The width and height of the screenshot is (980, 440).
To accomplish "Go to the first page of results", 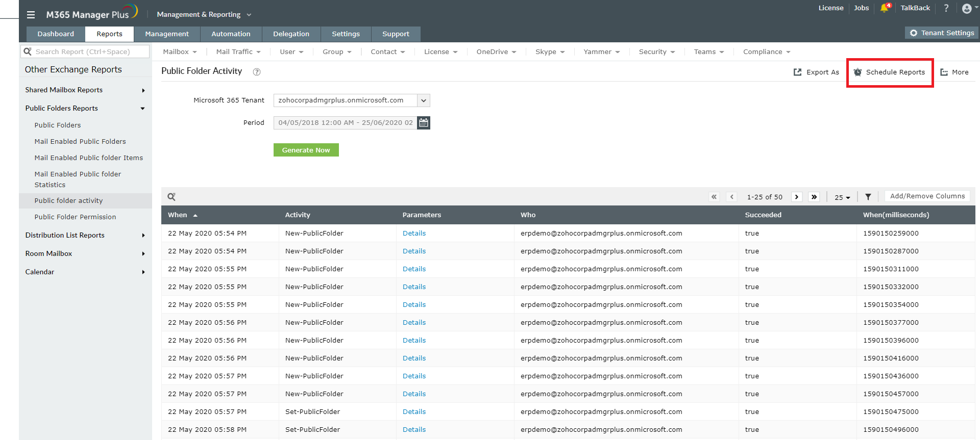I will click(714, 197).
